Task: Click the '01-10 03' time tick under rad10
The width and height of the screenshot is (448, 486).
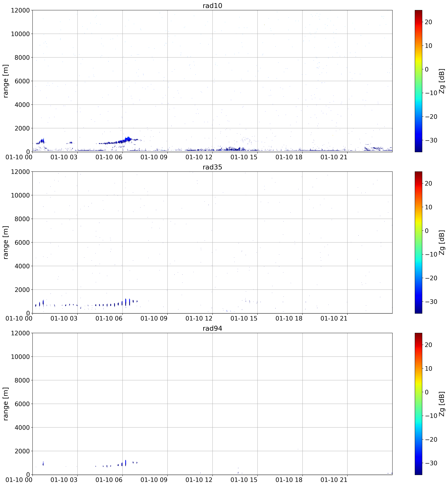Action: [64, 157]
